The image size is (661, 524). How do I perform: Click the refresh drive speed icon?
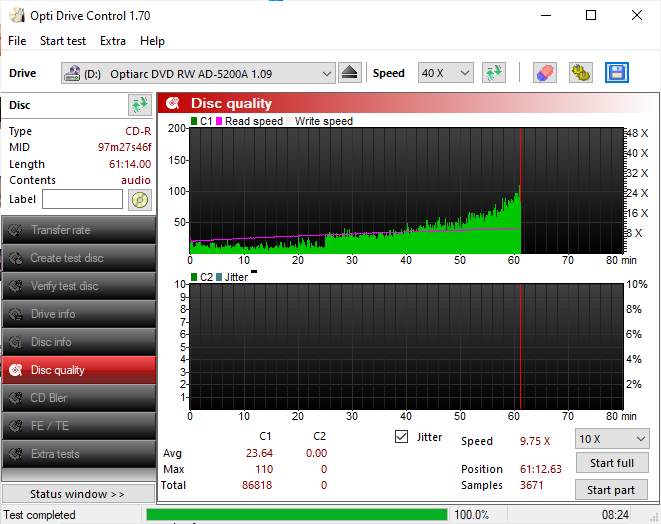tap(494, 73)
